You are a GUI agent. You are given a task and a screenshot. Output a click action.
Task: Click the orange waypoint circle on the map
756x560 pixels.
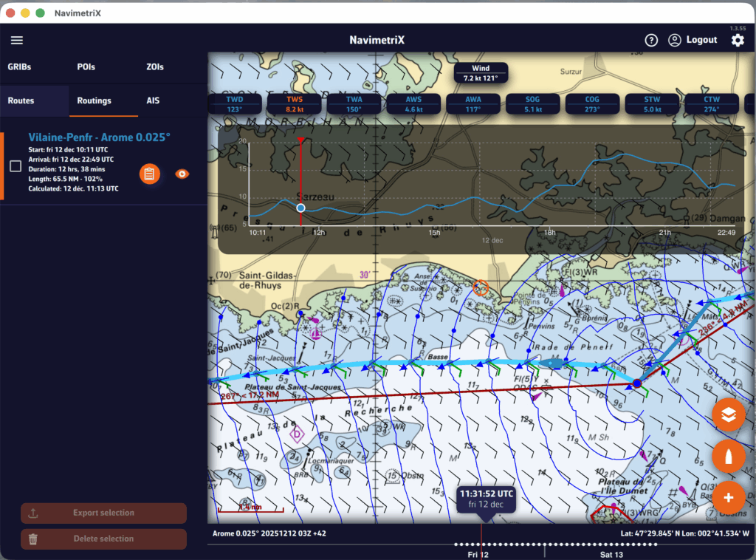click(x=481, y=287)
